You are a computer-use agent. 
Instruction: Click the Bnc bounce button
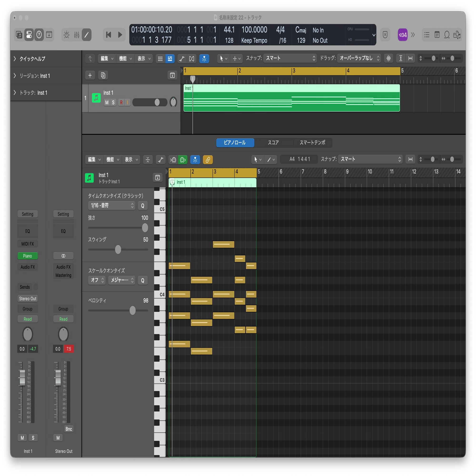click(x=69, y=429)
